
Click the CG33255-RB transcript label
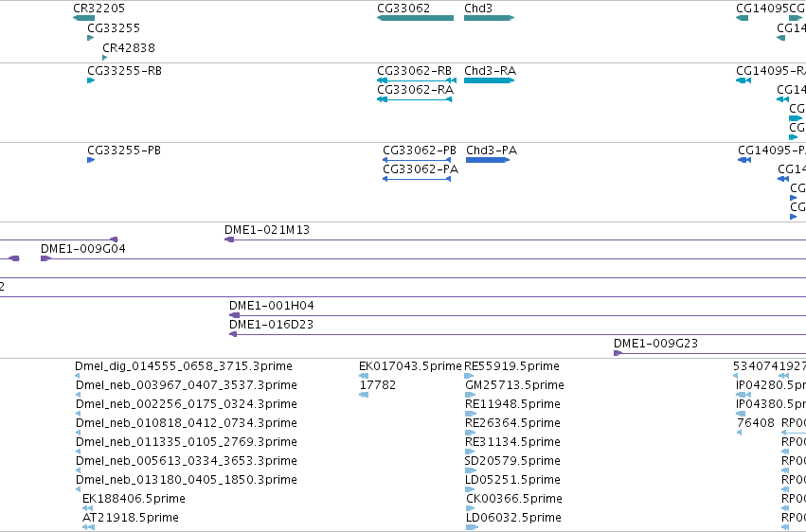coord(124,70)
